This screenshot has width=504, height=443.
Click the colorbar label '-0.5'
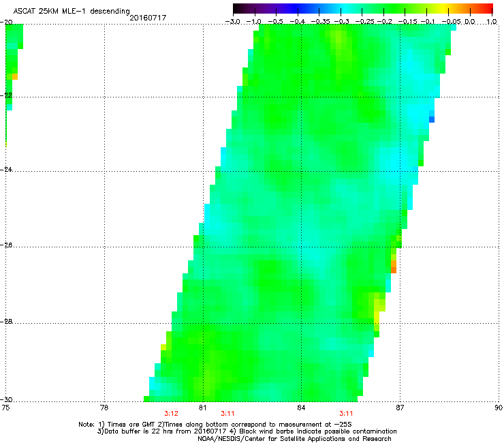pos(275,22)
